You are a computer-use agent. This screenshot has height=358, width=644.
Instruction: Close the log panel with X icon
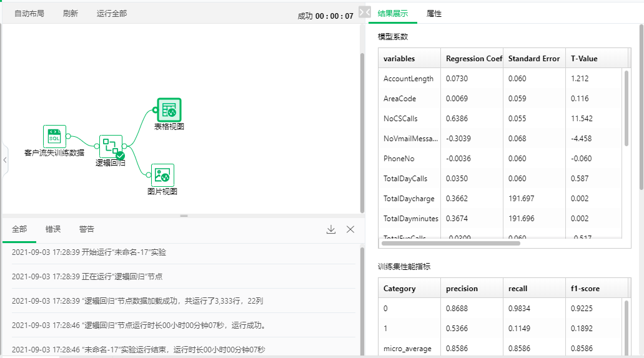pos(350,229)
